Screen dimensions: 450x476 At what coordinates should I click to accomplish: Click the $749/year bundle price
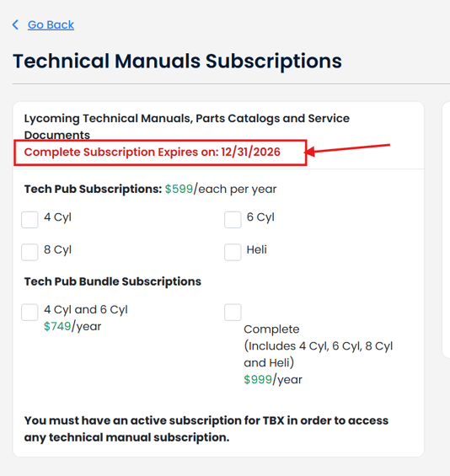[x=72, y=326]
